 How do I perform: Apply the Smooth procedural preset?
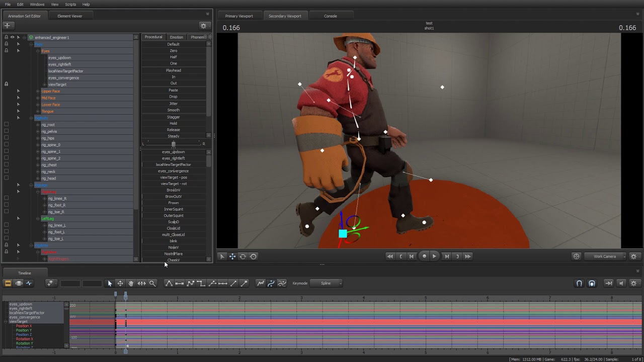174,110
